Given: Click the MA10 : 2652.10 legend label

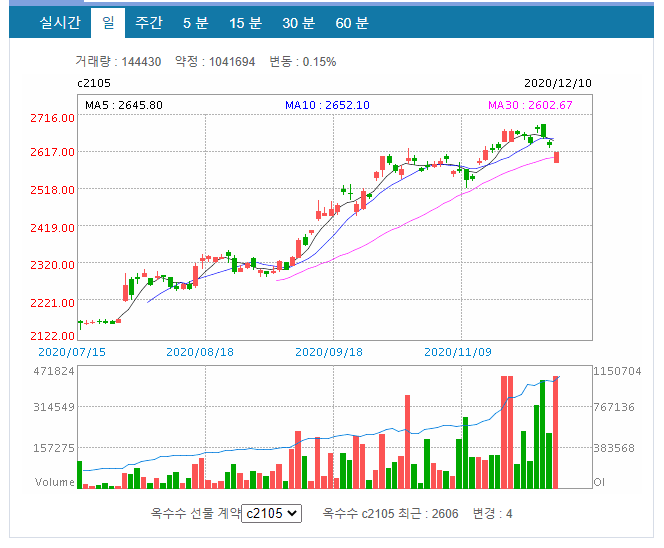Looking at the screenshot, I should coord(327,105).
